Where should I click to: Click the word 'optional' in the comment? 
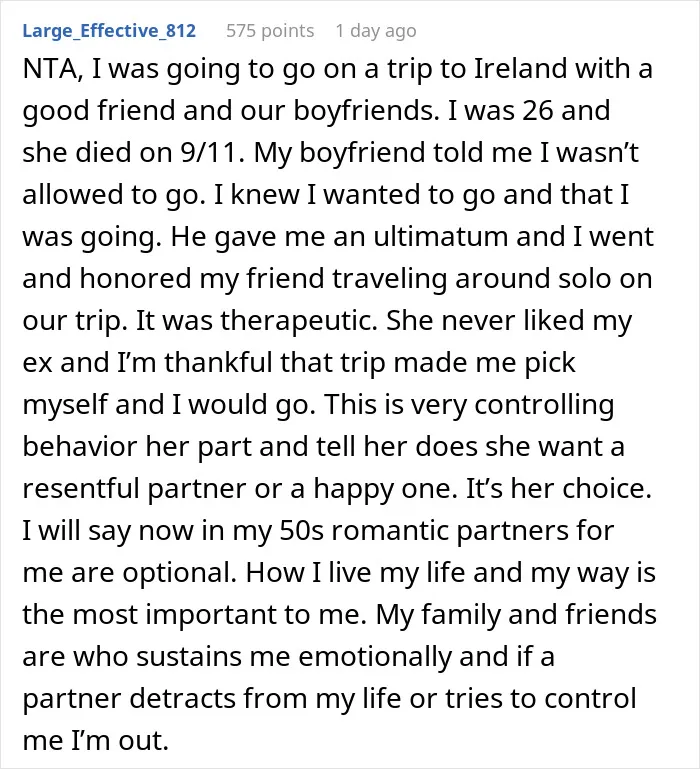[x=180, y=573]
